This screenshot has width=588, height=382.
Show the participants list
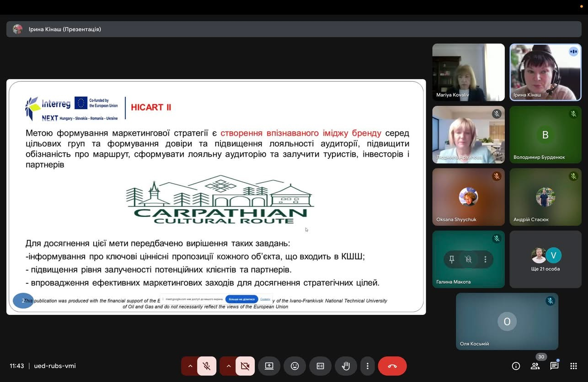point(535,366)
